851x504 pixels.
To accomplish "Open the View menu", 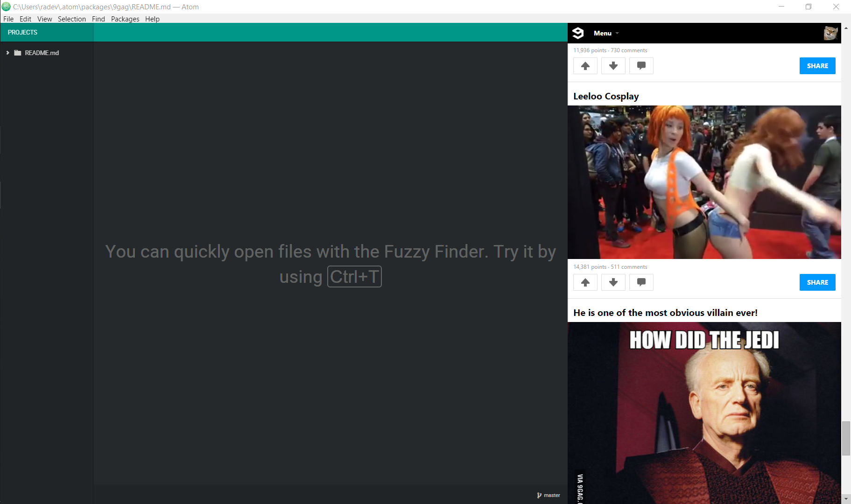I will pos(45,19).
